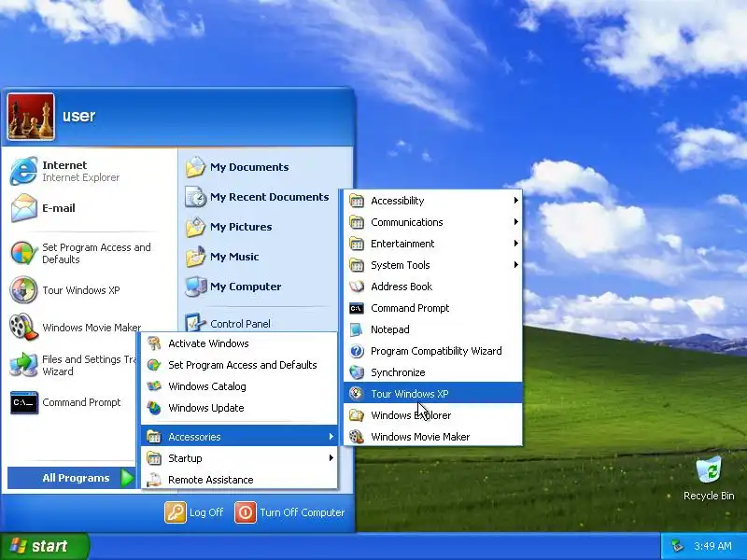
Task: Click the Remote Assistance icon
Action: (154, 480)
